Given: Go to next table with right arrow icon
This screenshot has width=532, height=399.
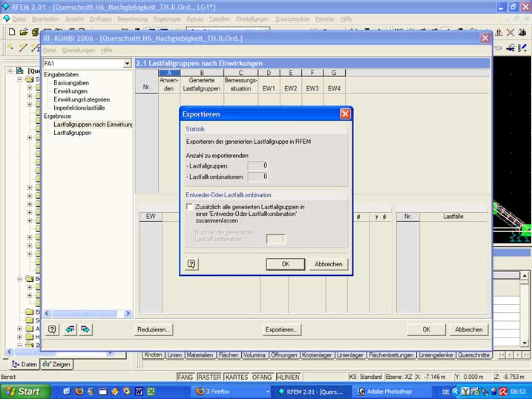Looking at the screenshot, I should 85,329.
